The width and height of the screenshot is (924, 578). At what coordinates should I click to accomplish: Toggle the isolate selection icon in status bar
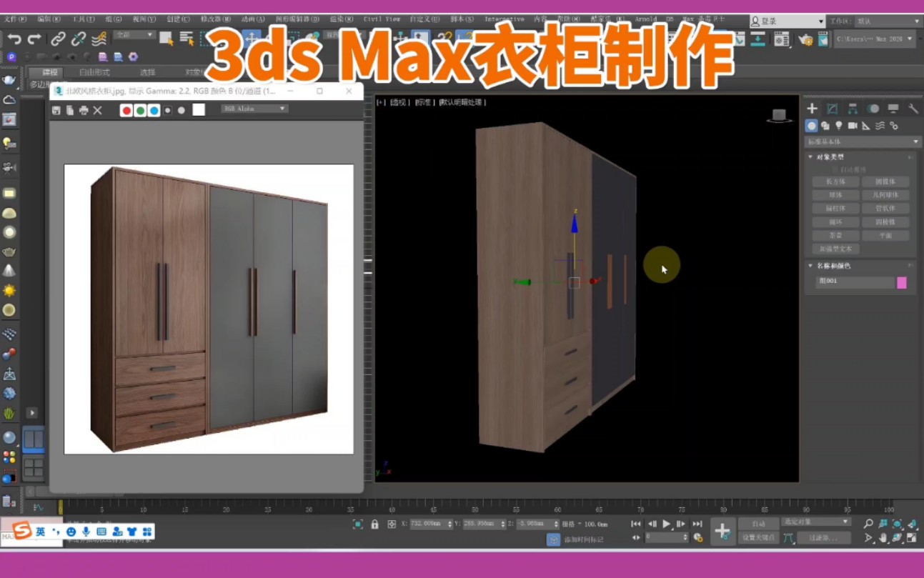coord(358,524)
